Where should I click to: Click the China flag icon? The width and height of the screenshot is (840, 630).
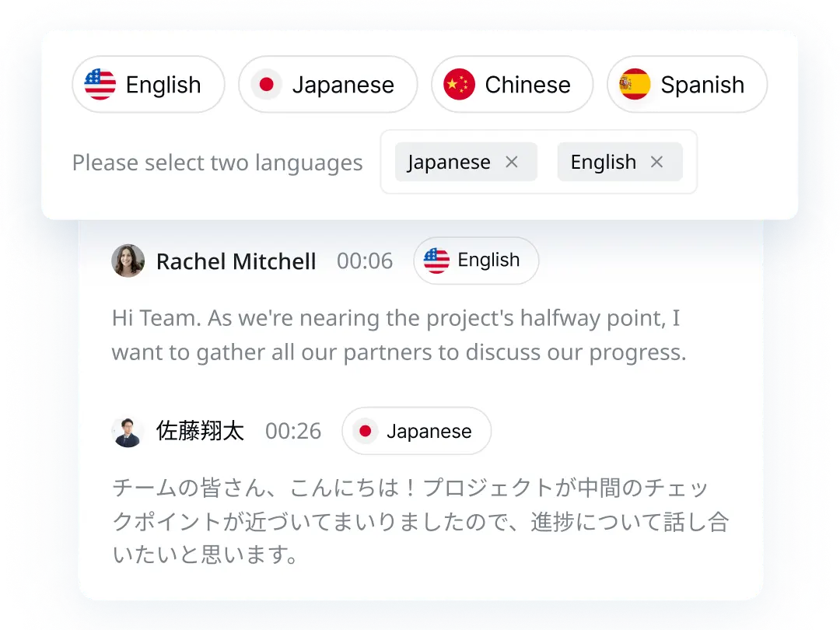[459, 84]
